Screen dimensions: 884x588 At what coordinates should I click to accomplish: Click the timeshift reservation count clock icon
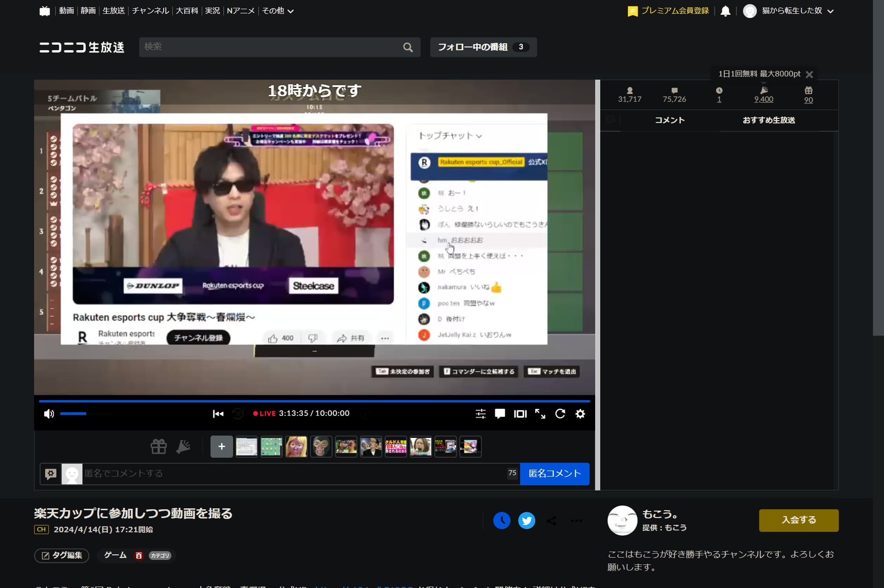point(719,90)
